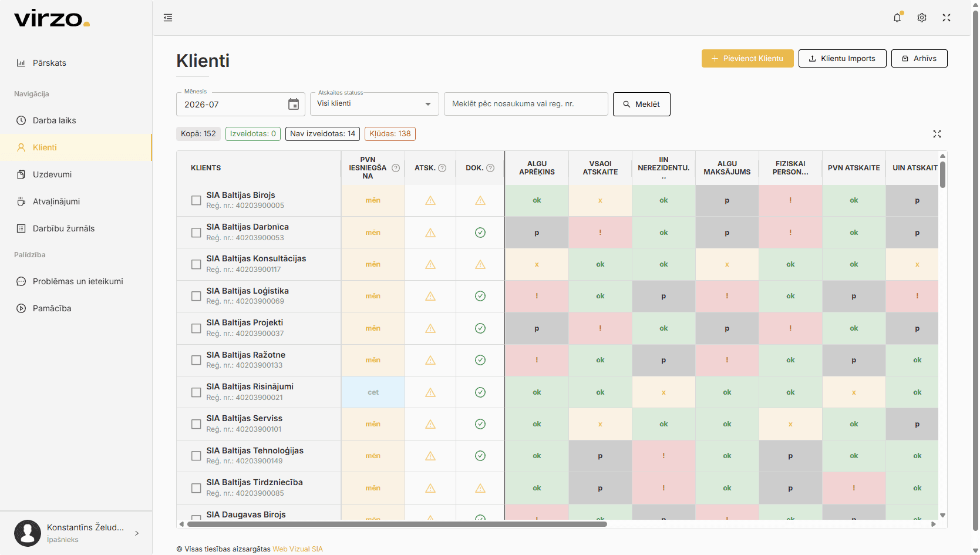Click the horizontal scrollbar of the table
This screenshot has height=555, width=980.
[x=397, y=524]
